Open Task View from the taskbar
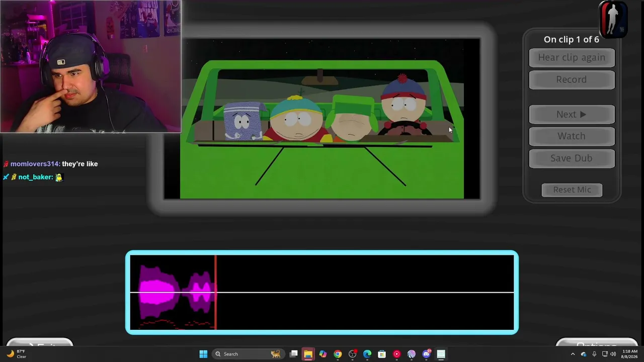This screenshot has height=362, width=644. (293, 354)
